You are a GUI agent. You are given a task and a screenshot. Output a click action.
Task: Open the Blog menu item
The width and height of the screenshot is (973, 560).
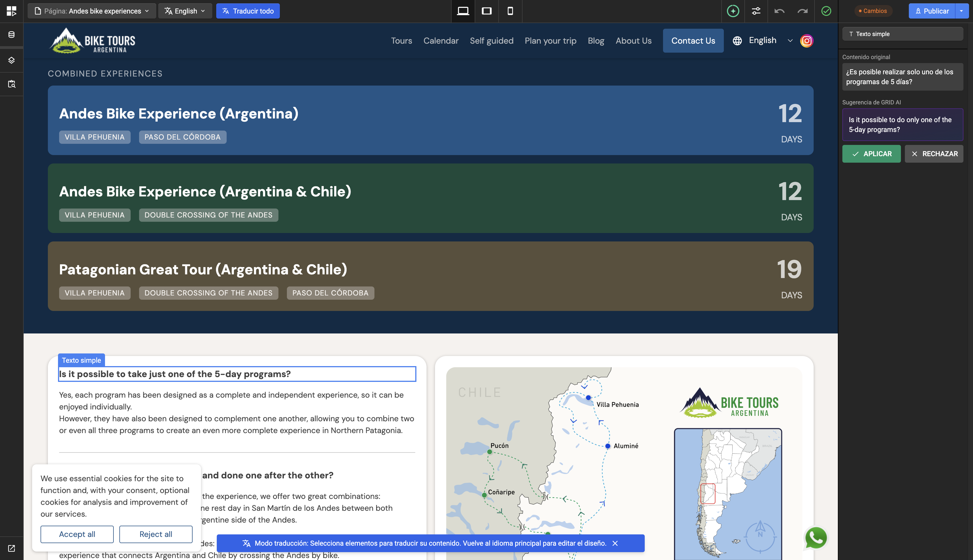click(x=595, y=41)
